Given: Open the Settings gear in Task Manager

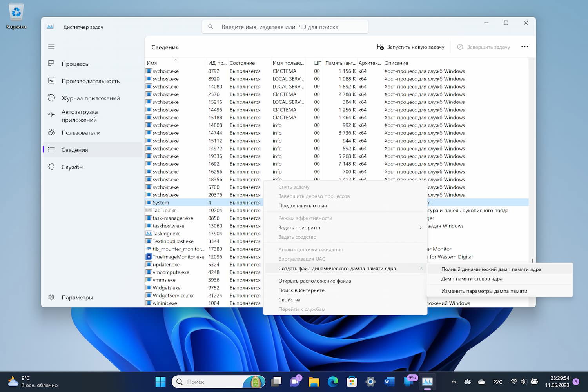Looking at the screenshot, I should click(51, 297).
